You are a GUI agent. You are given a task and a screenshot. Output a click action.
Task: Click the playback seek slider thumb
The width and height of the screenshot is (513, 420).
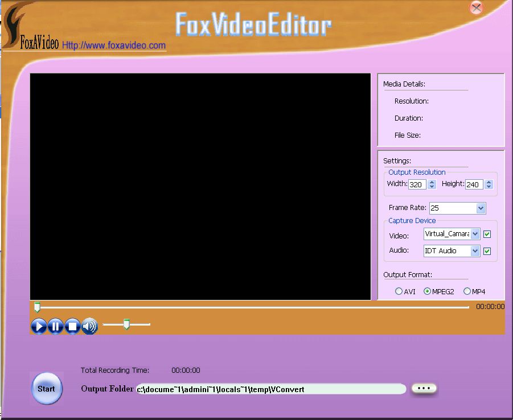click(38, 307)
